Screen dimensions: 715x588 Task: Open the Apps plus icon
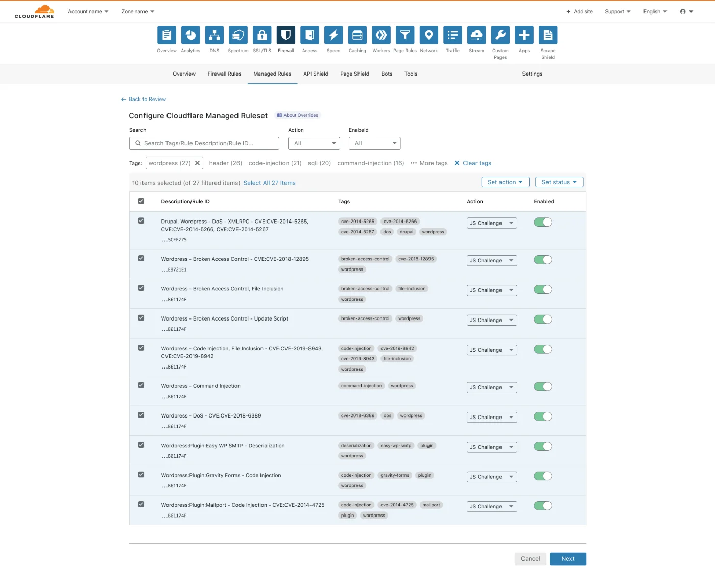(x=524, y=35)
